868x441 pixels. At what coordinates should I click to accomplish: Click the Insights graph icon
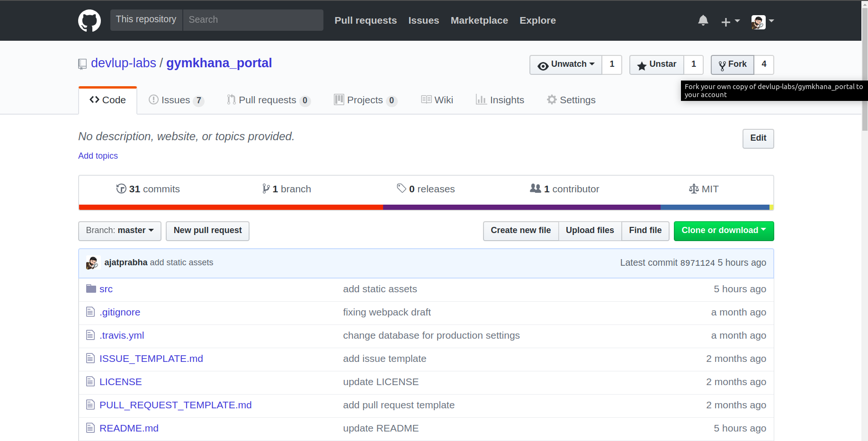click(x=482, y=99)
